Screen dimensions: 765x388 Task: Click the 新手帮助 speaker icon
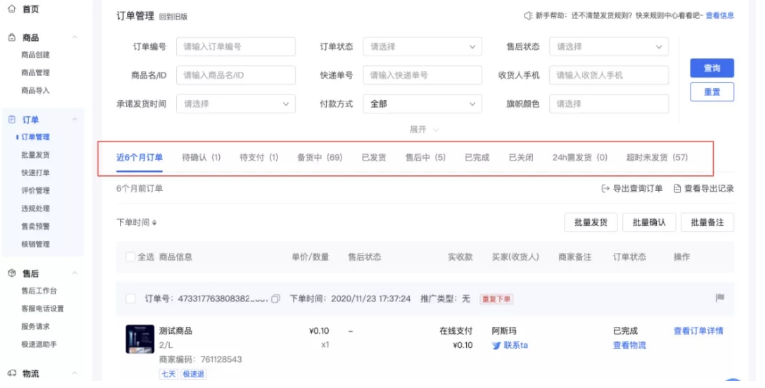click(528, 16)
